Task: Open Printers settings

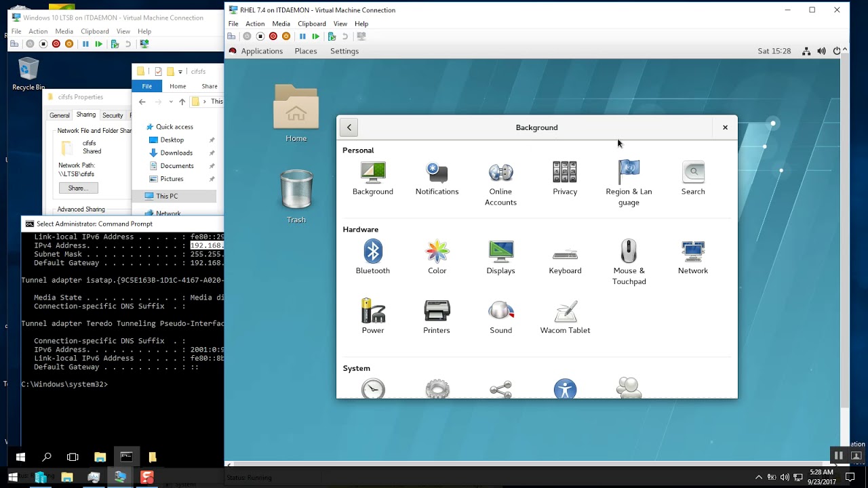Action: [437, 317]
